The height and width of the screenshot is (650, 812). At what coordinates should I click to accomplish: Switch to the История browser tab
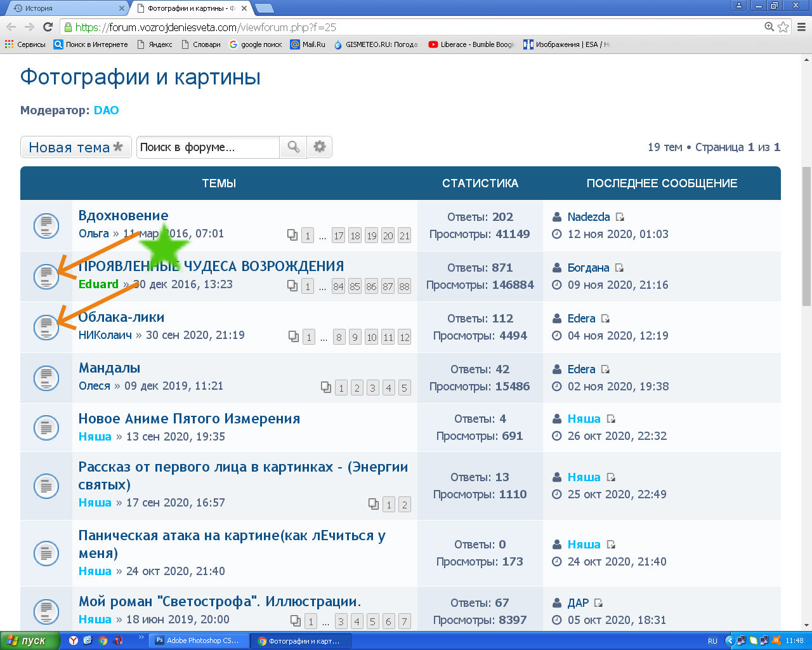click(63, 8)
